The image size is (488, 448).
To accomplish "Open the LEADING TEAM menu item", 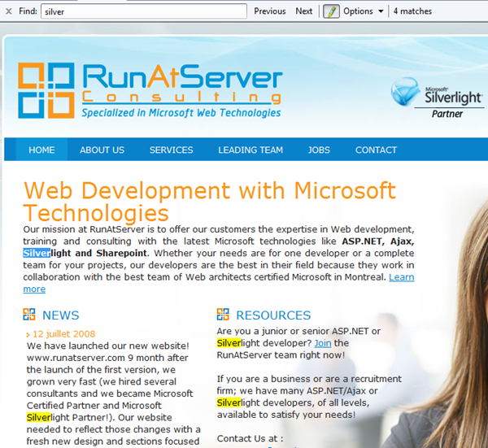I will [x=251, y=150].
